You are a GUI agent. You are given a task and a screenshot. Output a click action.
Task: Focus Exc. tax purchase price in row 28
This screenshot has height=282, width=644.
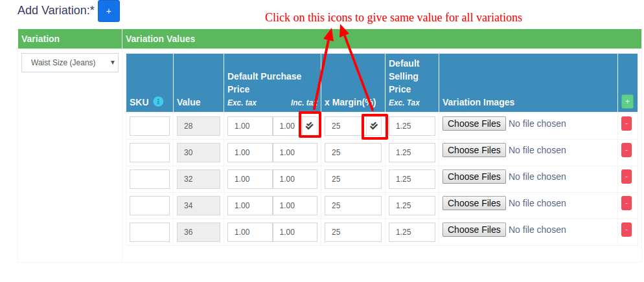(x=249, y=126)
